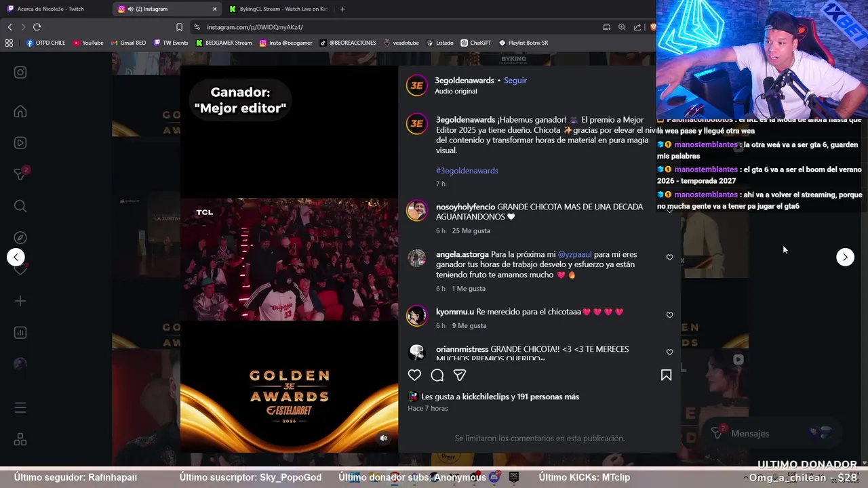Viewport: 868px width, 488px height.
Task: Open the ChatGPT bookmark
Action: coord(475,43)
